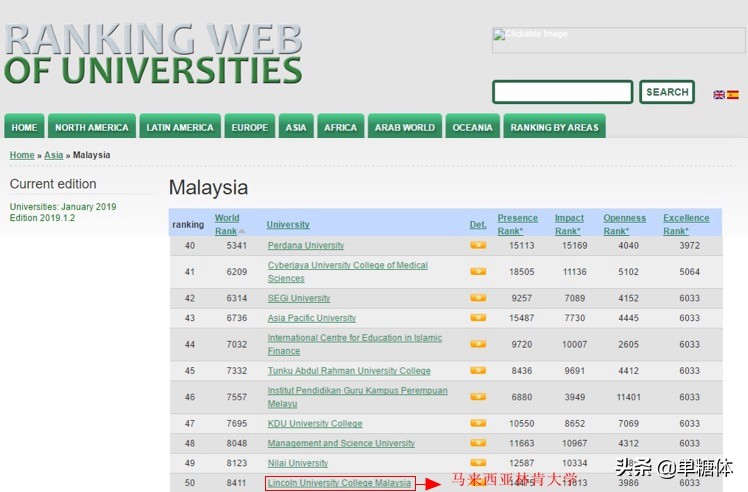The image size is (748, 492).
Task: Open the Arab World menu tab
Action: coord(404,127)
